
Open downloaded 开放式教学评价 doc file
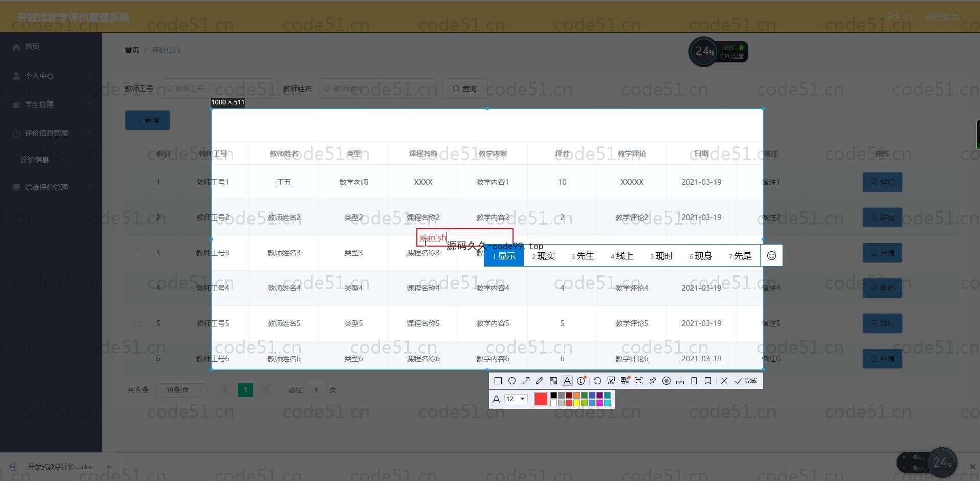60,467
